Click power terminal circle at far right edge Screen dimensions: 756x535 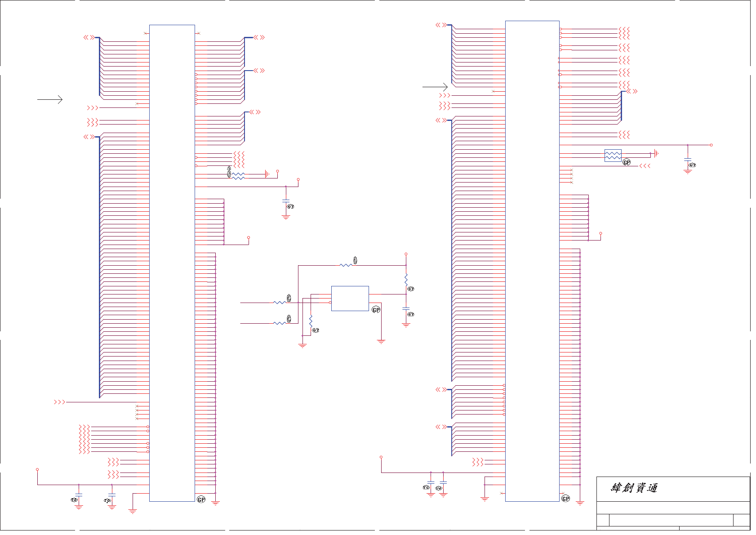point(711,145)
